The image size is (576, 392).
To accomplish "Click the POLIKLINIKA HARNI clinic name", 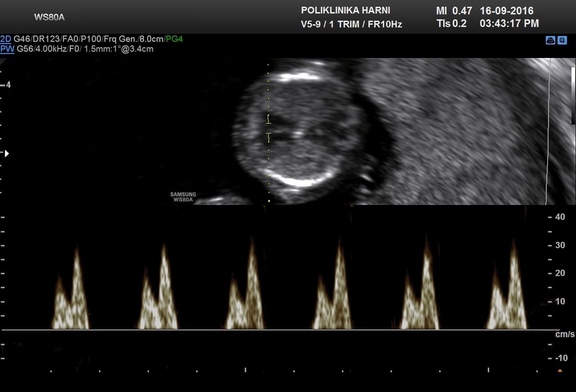I will [x=345, y=10].
